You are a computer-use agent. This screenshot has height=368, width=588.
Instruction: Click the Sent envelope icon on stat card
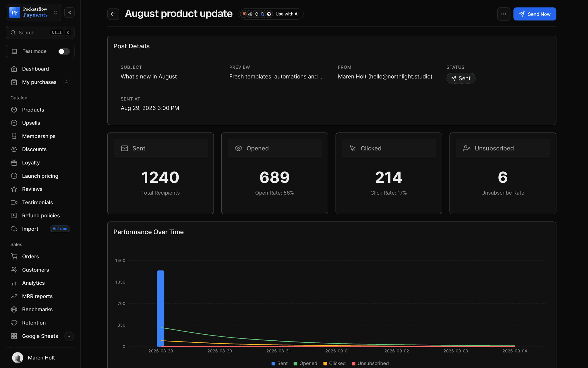124,148
